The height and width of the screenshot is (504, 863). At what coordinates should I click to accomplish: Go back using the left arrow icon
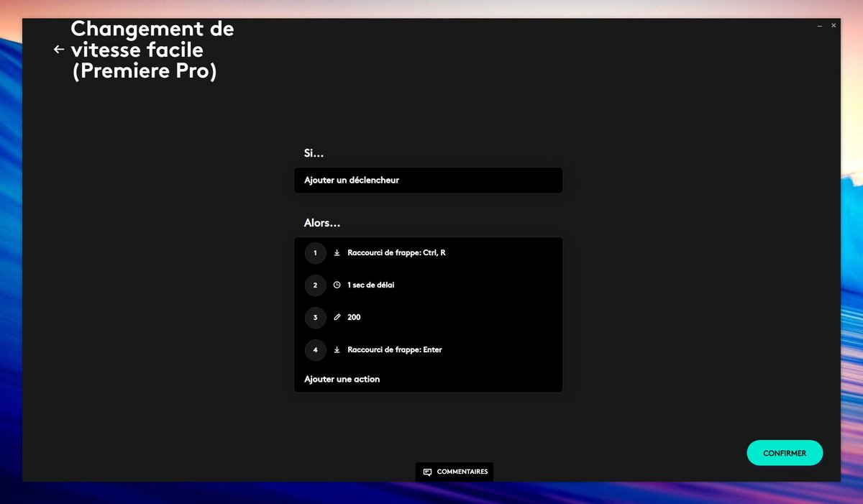pos(59,50)
